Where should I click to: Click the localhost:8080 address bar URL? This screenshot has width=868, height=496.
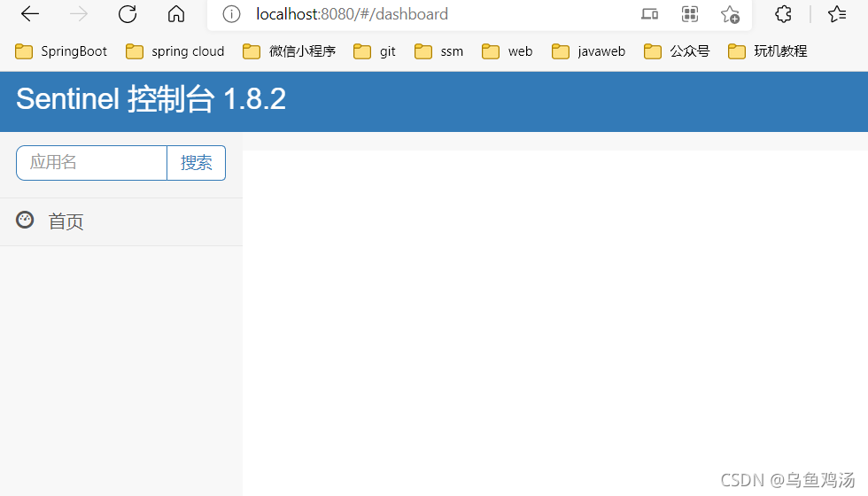click(352, 14)
